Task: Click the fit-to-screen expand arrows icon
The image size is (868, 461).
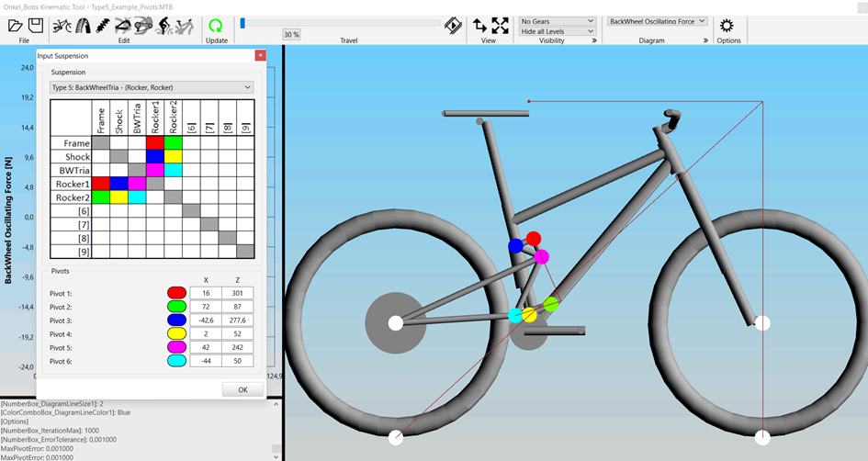Action: 500,26
